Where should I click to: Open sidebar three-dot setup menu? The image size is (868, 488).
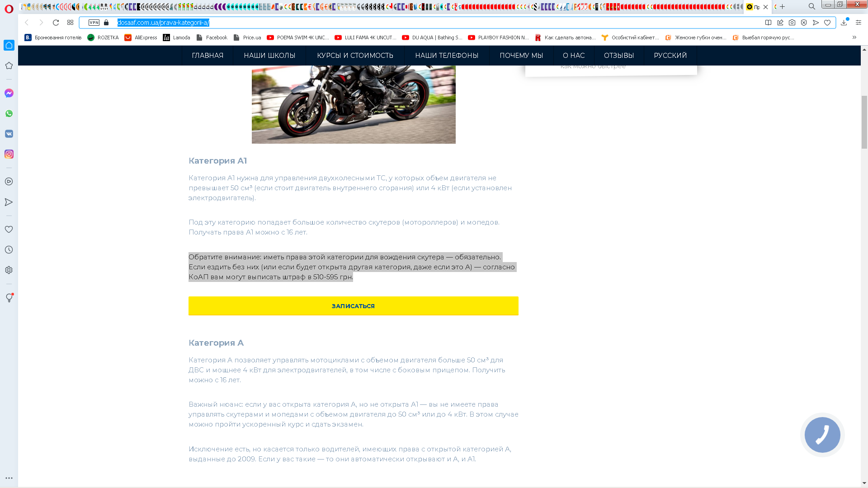tap(9, 478)
